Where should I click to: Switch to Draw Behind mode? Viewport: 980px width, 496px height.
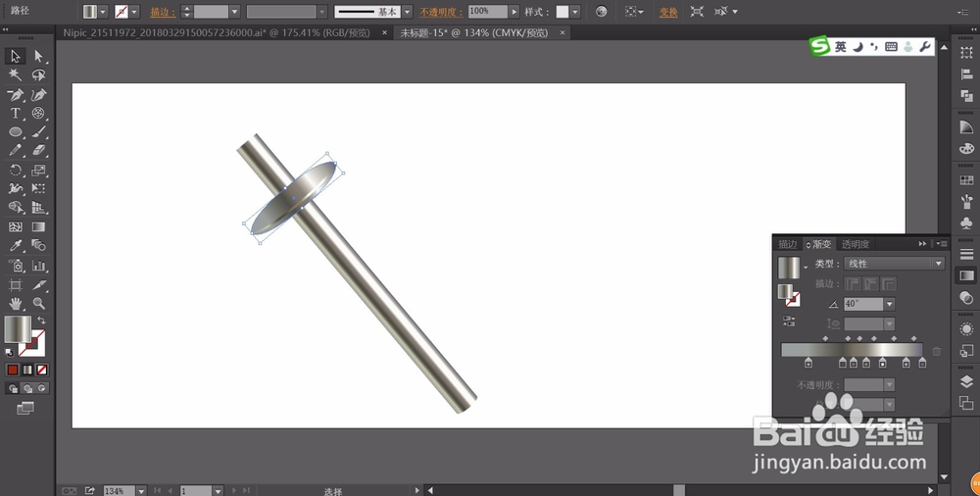[27, 388]
